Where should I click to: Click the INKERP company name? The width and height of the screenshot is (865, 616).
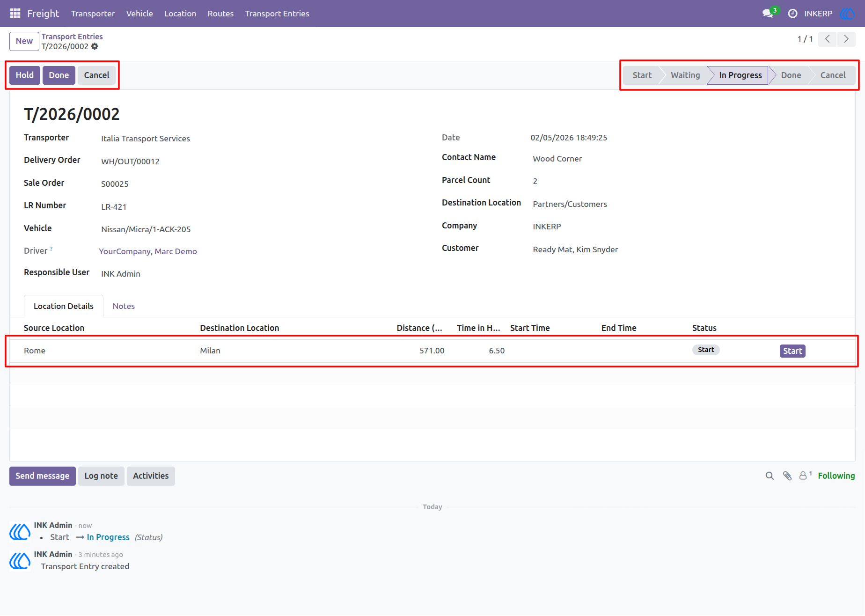pos(818,14)
